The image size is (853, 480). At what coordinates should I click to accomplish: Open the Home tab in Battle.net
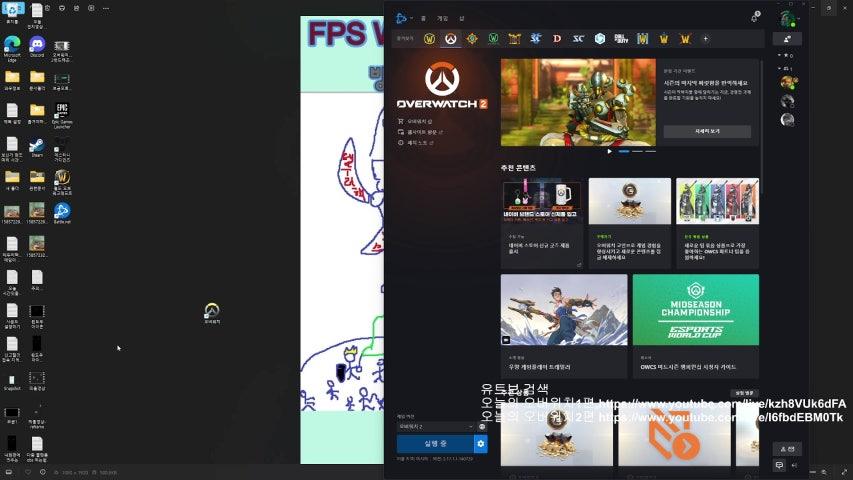(423, 19)
